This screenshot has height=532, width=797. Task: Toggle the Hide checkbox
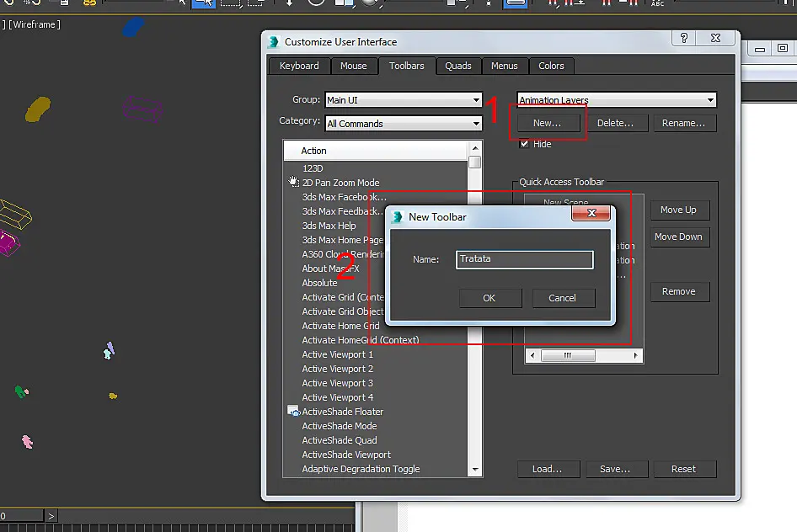pos(524,144)
